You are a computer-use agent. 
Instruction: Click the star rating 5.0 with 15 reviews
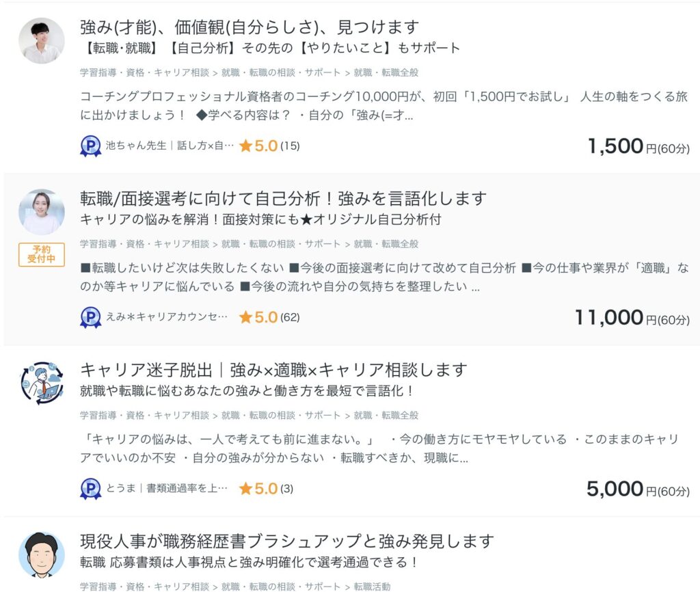[269, 146]
